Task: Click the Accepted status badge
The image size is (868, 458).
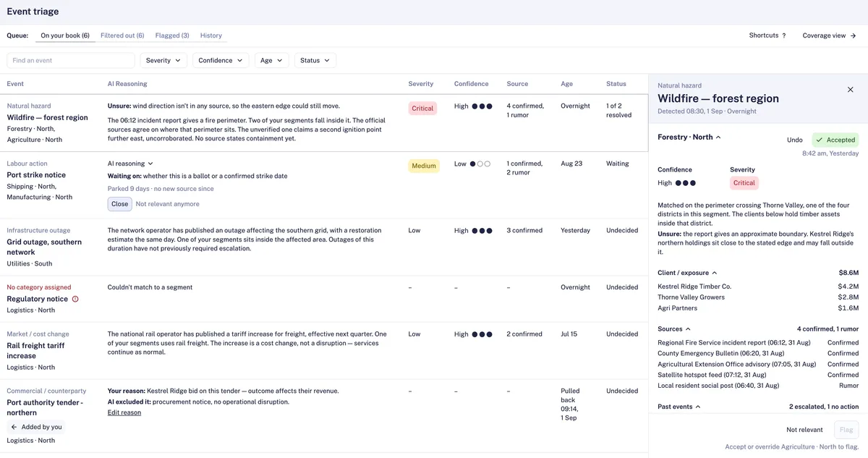Action: (835, 140)
